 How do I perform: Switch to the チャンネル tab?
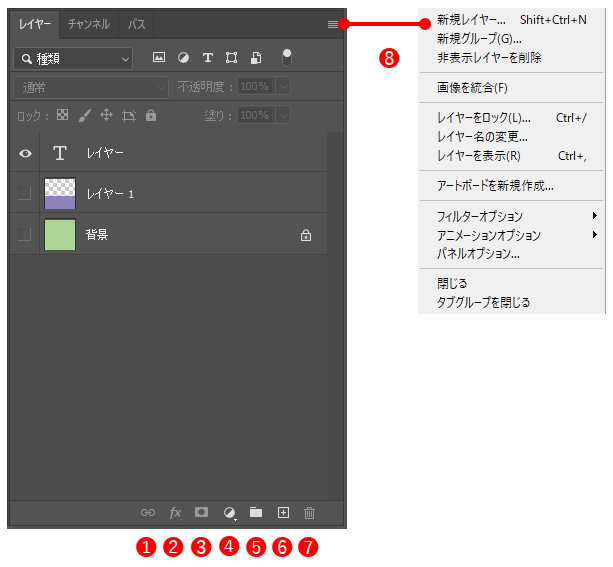pos(89,24)
